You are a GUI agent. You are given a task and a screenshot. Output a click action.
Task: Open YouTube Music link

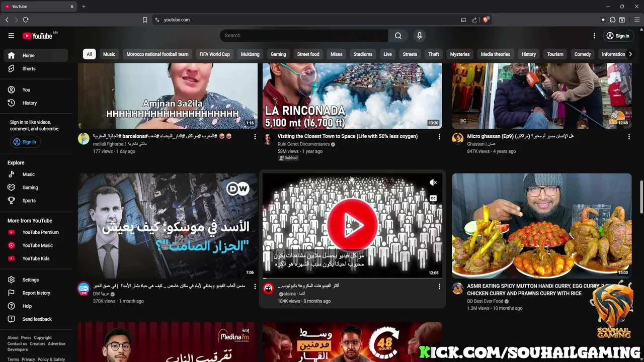(x=35, y=245)
